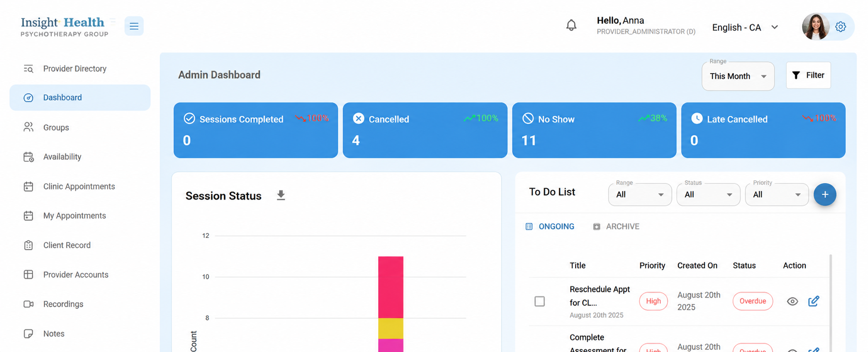This screenshot has width=868, height=352.
Task: Click the Overdue status badge of Reschedule Appt
Action: click(x=753, y=301)
